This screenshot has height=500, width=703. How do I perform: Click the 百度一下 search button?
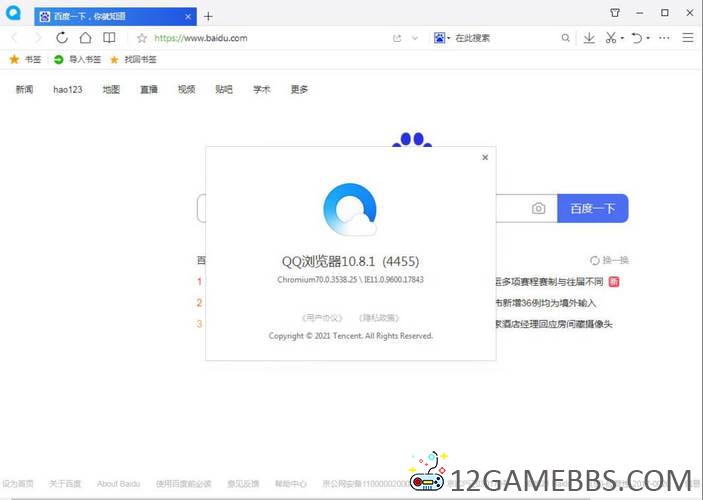coord(593,208)
